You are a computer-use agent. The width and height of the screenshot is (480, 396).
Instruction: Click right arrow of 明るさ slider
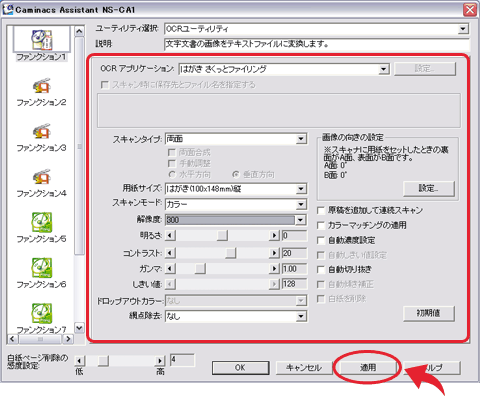274,236
